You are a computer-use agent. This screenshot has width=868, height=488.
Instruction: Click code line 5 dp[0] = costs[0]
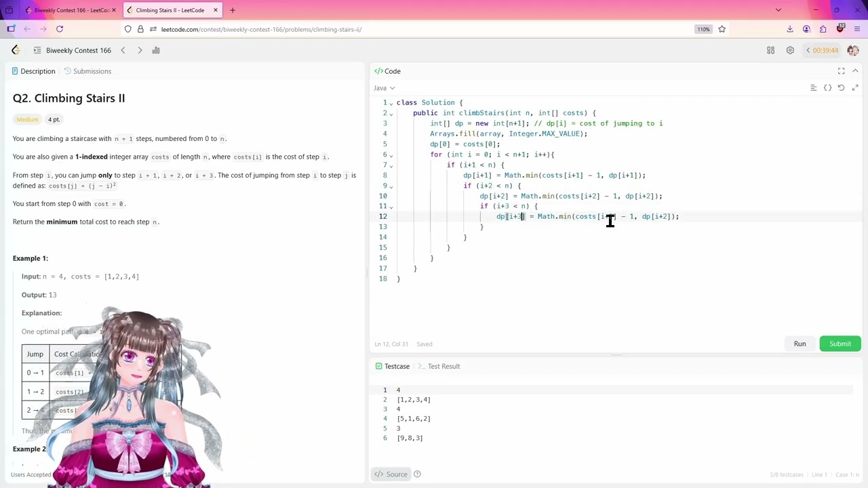point(465,144)
